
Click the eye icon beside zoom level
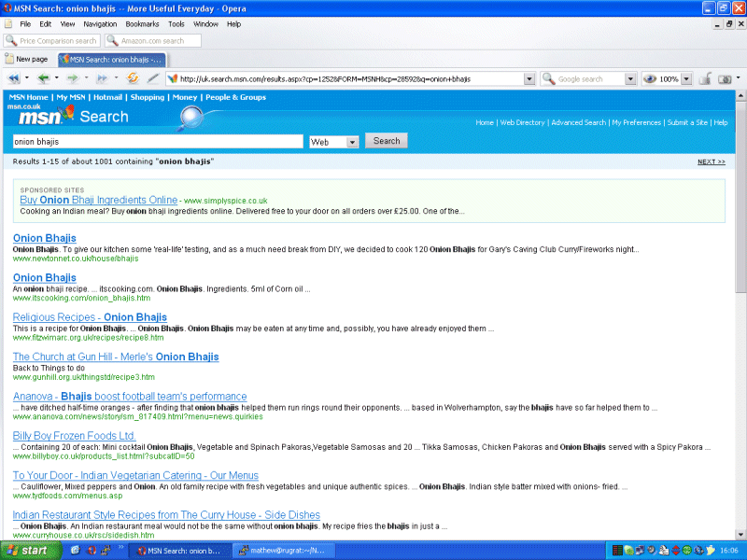650,79
